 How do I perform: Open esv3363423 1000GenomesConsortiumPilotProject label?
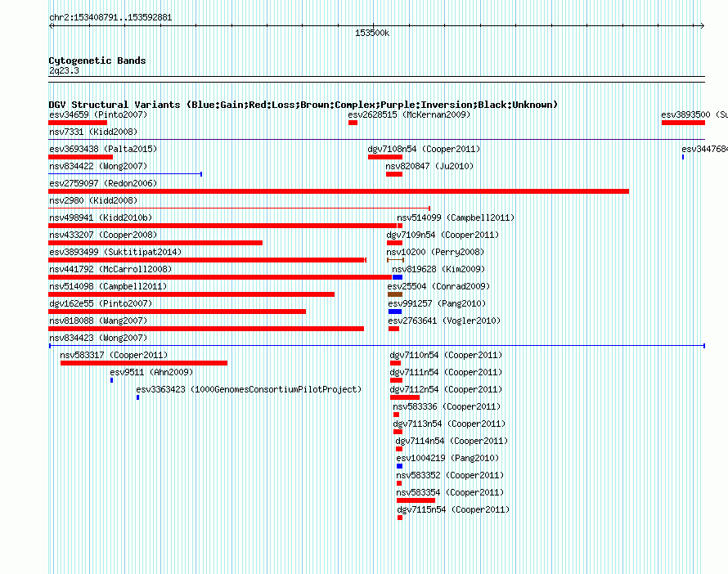[249, 389]
